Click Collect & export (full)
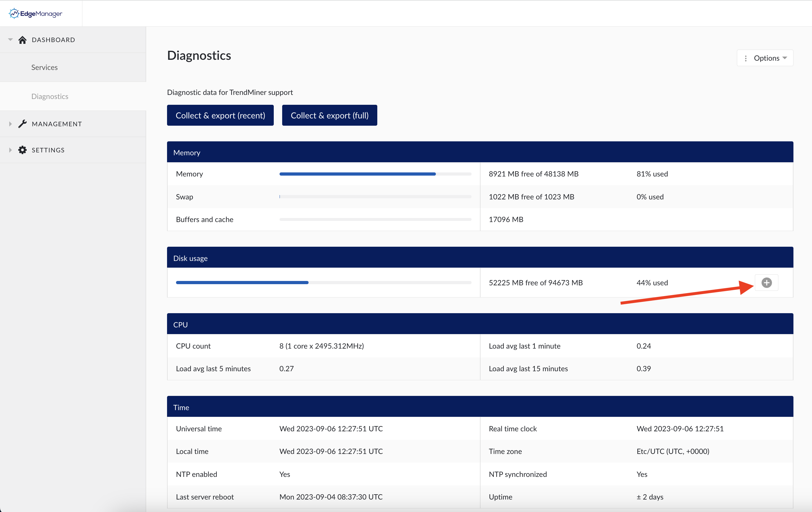This screenshot has width=812, height=512. click(329, 115)
